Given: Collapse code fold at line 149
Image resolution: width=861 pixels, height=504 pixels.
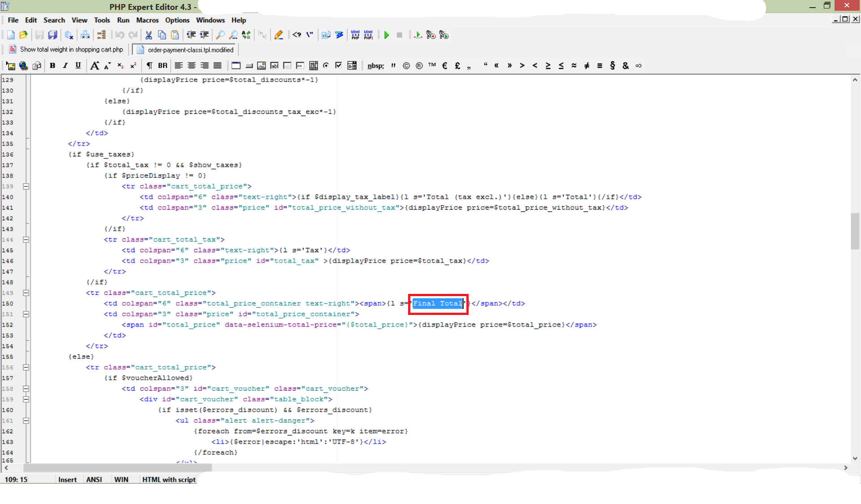Looking at the screenshot, I should [26, 293].
